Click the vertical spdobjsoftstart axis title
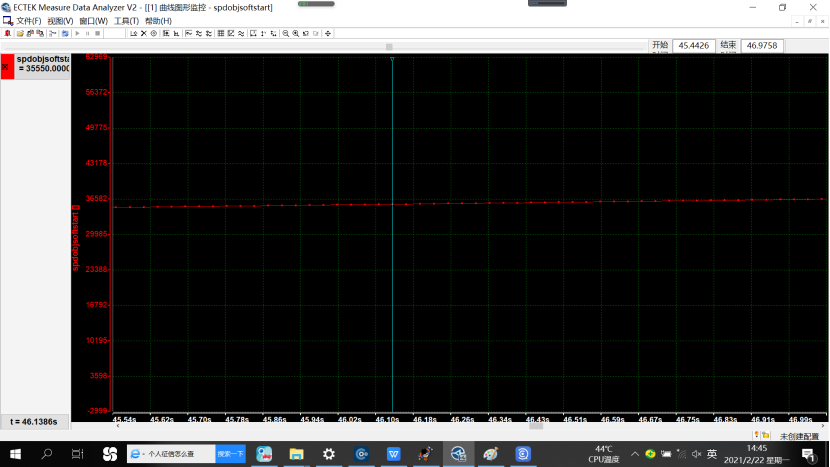 coord(75,238)
